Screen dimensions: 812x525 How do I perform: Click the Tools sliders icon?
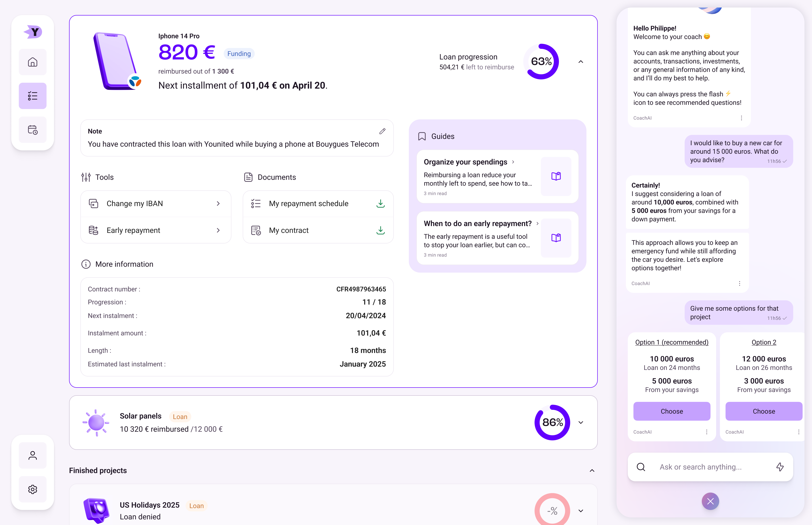click(x=86, y=177)
